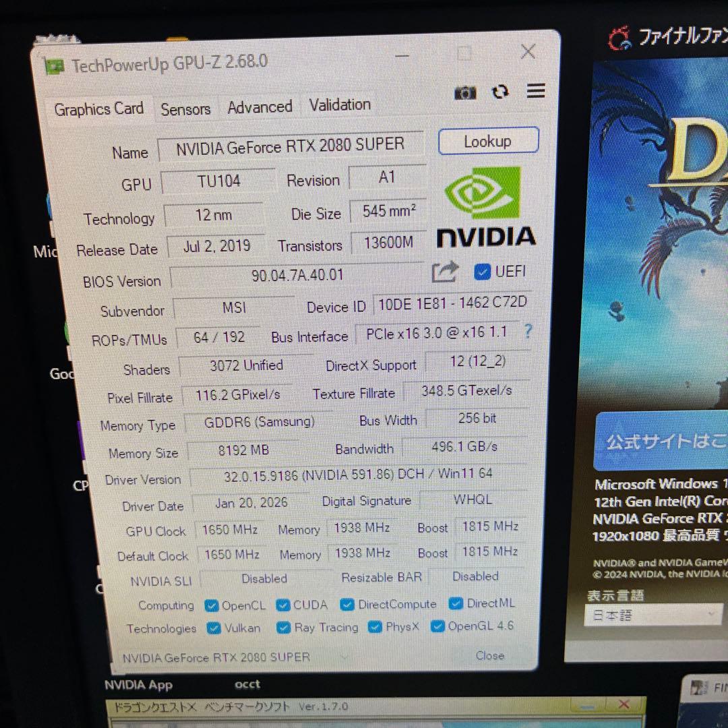
Task: Toggle the CUDA checkbox
Action: [x=282, y=605]
